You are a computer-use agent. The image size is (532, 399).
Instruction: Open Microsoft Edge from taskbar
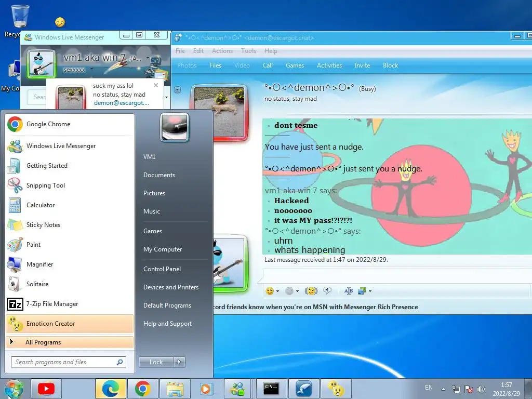click(111, 389)
